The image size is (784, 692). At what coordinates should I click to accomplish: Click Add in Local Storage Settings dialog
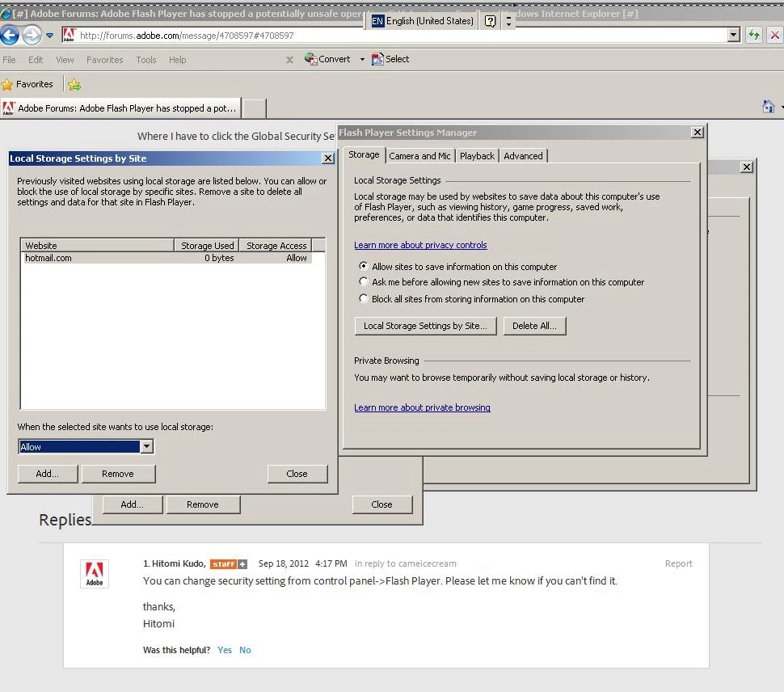point(48,474)
